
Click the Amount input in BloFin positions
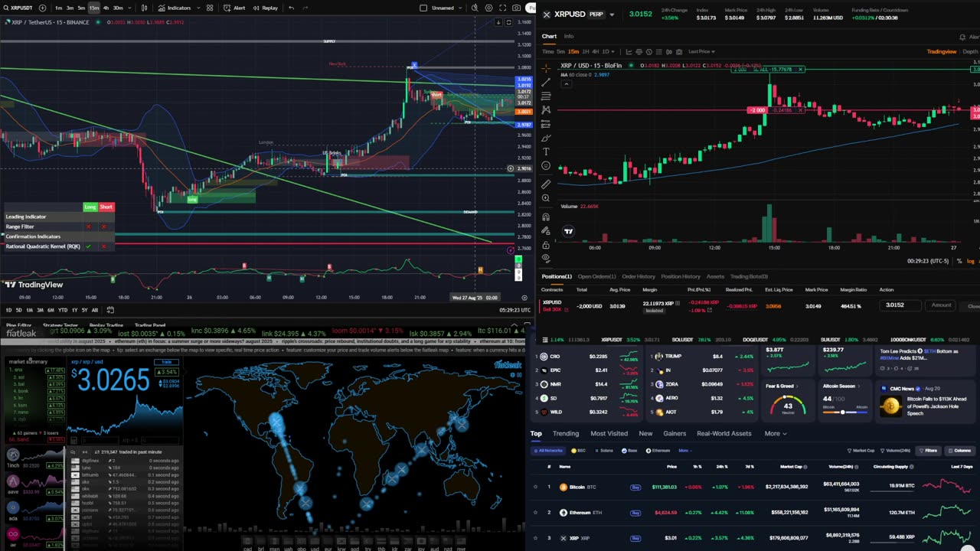[941, 305]
